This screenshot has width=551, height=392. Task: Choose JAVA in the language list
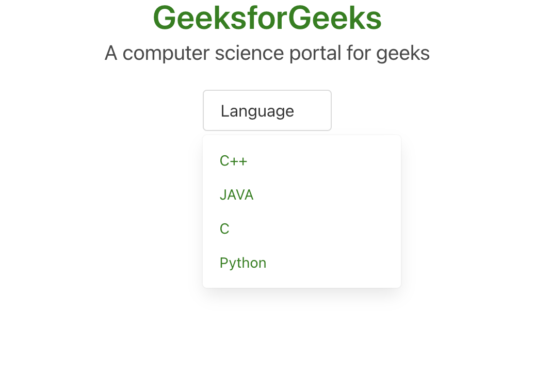[x=237, y=195]
